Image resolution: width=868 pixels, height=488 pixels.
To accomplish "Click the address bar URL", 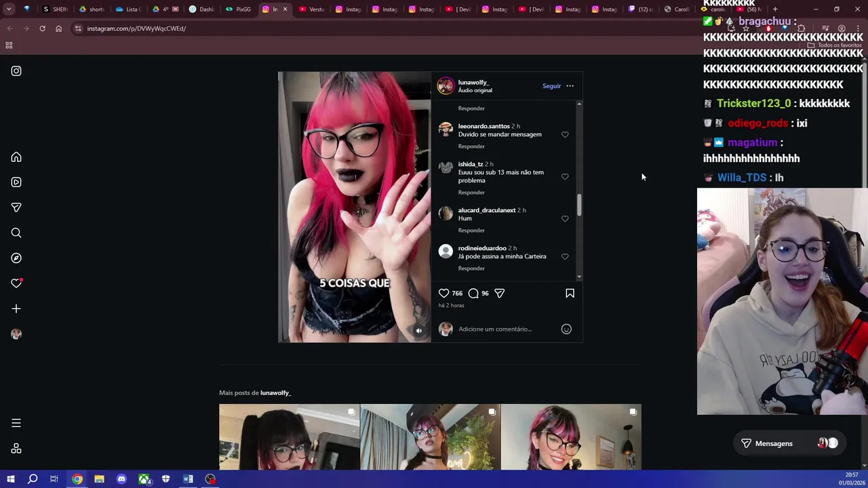I will tap(136, 28).
